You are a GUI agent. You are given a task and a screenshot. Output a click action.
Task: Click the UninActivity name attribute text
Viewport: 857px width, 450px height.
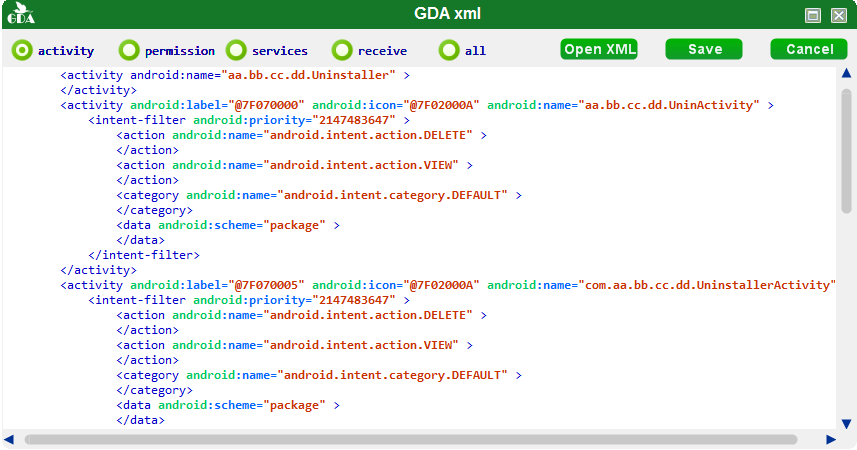623,105
